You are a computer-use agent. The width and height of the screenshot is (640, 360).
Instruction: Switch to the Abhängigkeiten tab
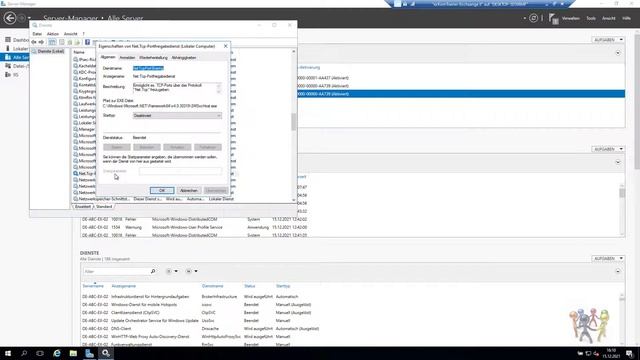click(184, 58)
